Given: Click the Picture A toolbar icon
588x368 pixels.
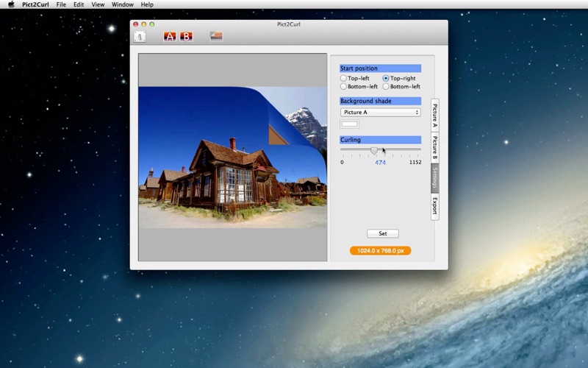Looking at the screenshot, I should point(170,36).
